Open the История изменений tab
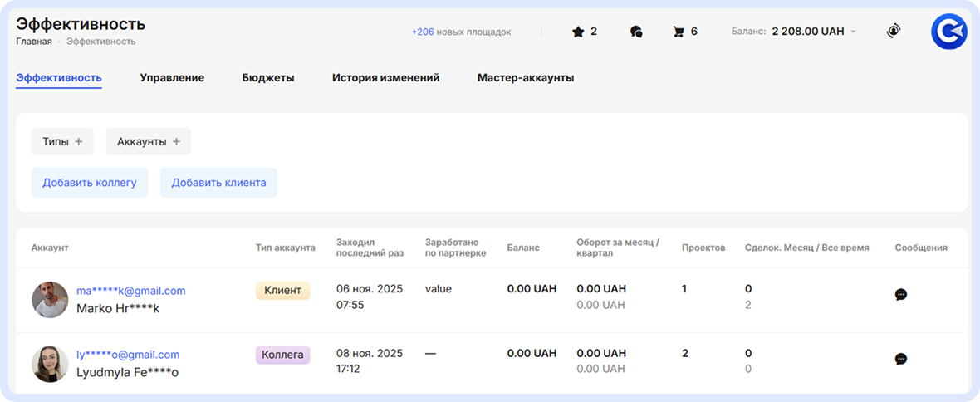This screenshot has width=980, height=402. (385, 78)
